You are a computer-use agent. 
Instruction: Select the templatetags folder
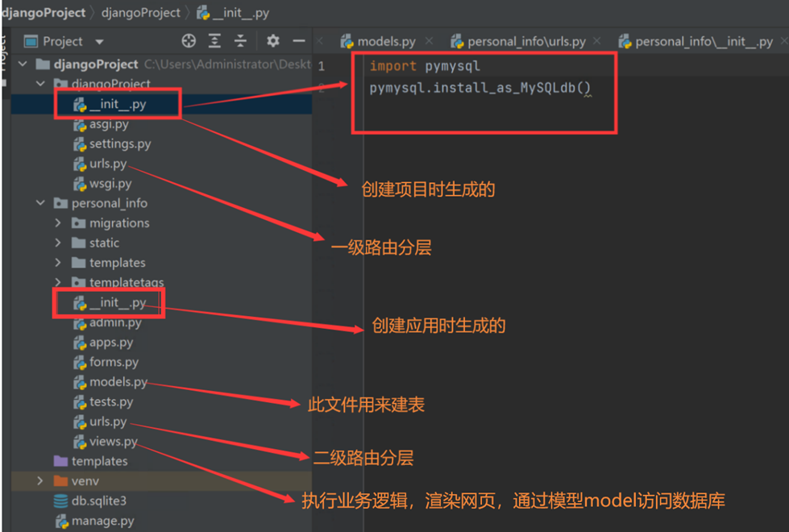pos(118,282)
